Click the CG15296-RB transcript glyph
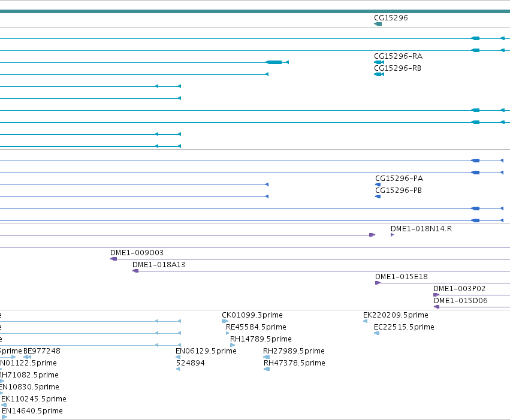 point(379,74)
